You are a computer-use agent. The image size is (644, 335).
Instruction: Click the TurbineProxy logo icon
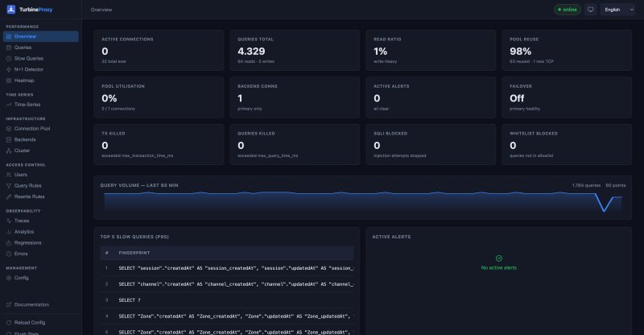tap(11, 9)
